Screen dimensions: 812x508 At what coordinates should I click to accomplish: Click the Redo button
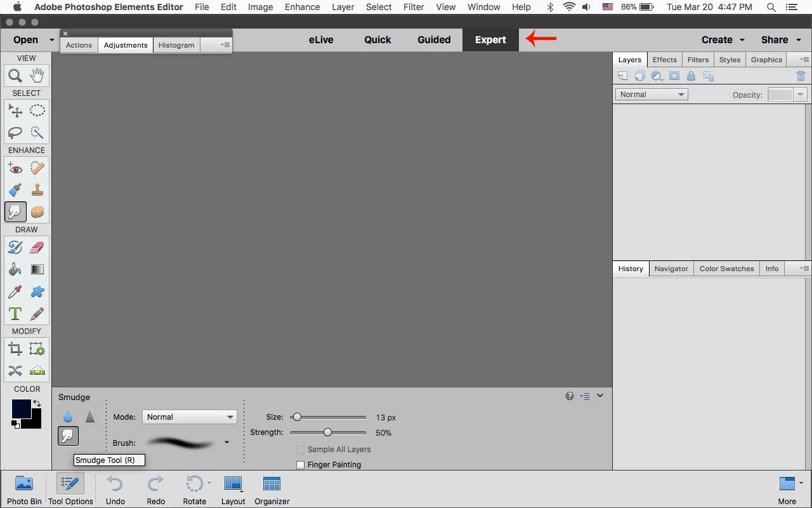point(156,490)
